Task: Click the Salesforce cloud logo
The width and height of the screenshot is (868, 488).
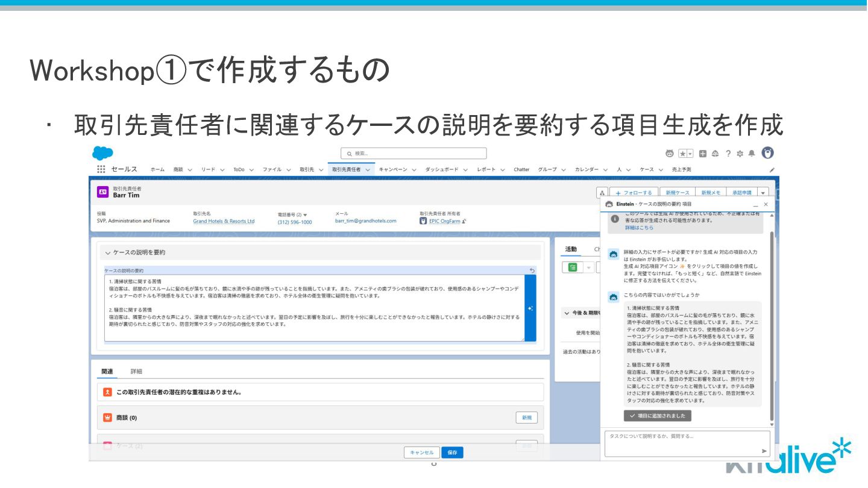Action: 102,153
